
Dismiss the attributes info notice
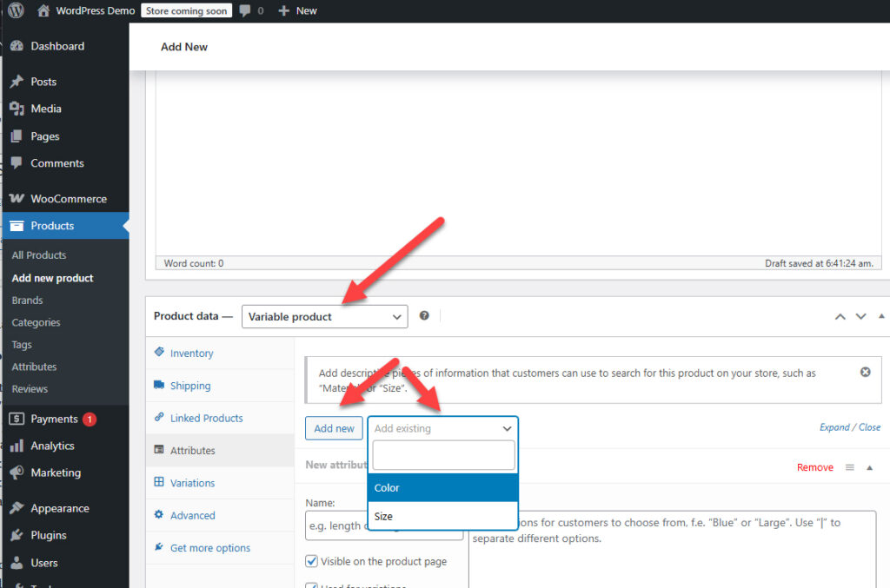click(865, 372)
